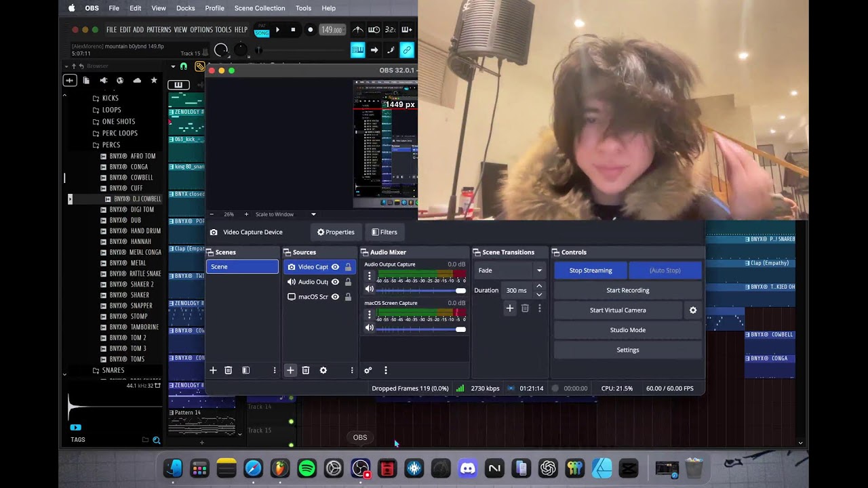The height and width of the screenshot is (488, 868).
Task: Open Scale to Window preview dropdown
Action: tap(285, 214)
